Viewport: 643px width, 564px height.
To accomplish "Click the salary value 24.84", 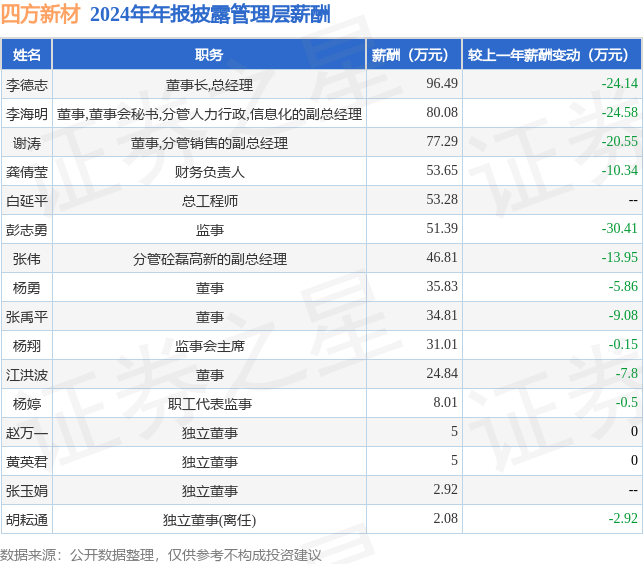I will [442, 374].
